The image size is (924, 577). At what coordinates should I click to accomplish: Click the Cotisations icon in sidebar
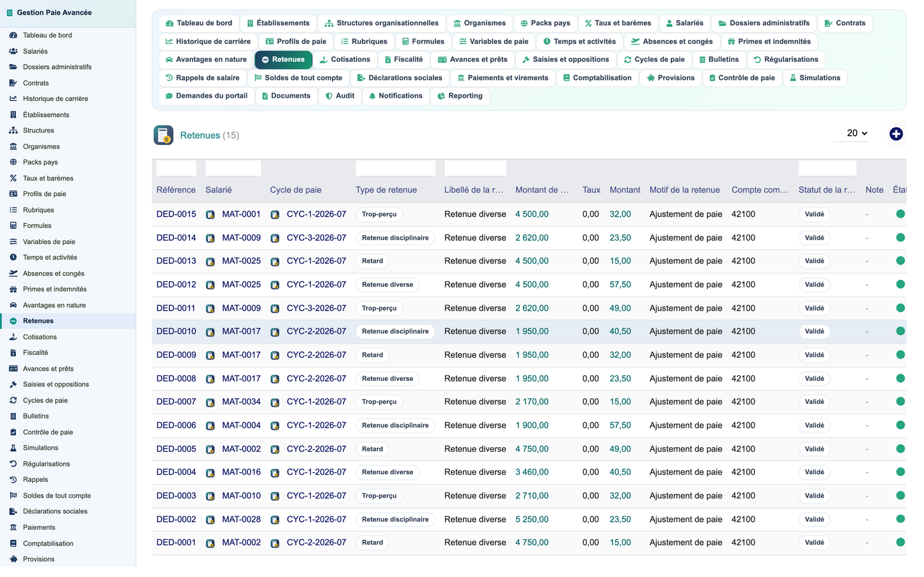point(13,337)
